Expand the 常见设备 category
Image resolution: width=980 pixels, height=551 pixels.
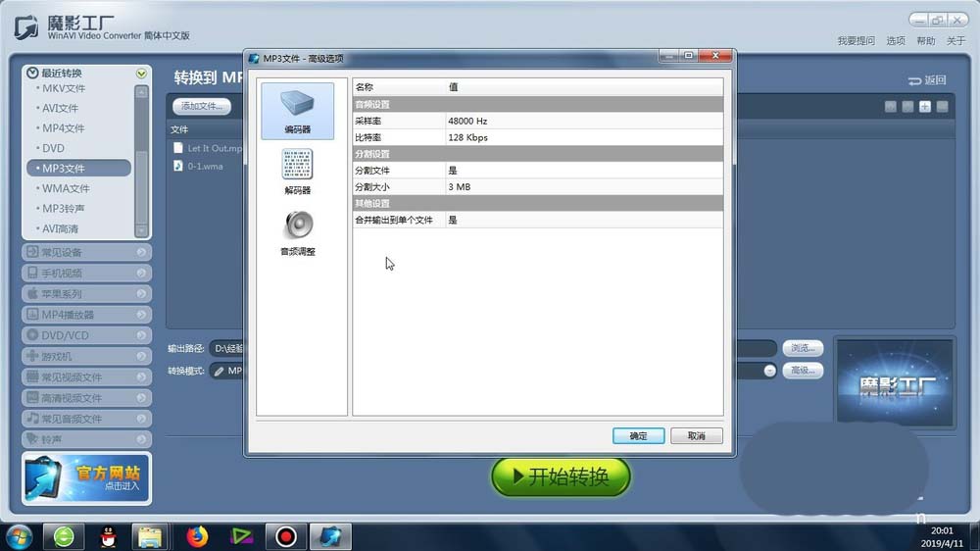tap(86, 252)
